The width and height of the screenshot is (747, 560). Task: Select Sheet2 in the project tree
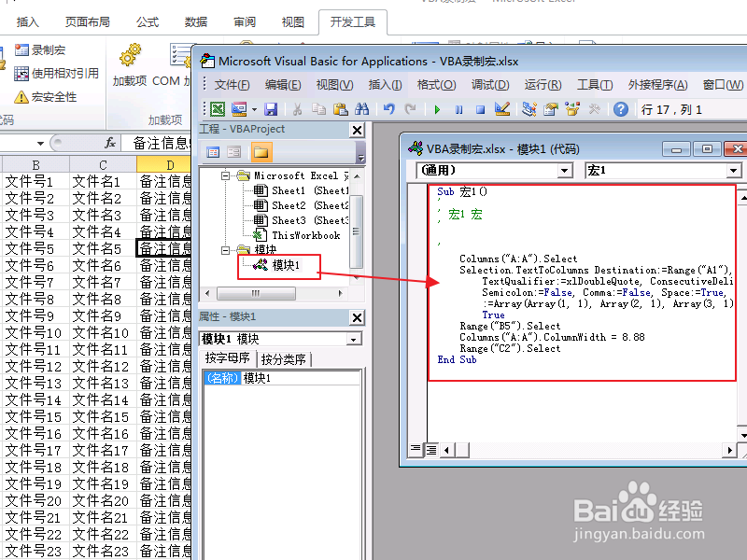tap(301, 205)
